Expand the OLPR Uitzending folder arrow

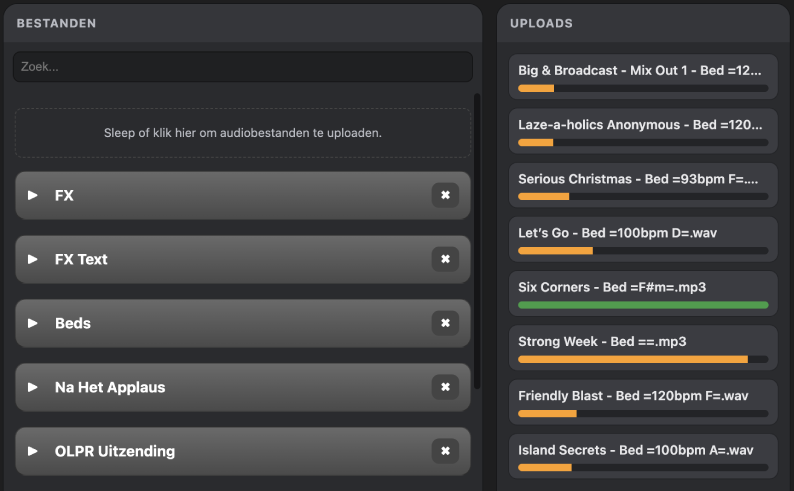33,451
